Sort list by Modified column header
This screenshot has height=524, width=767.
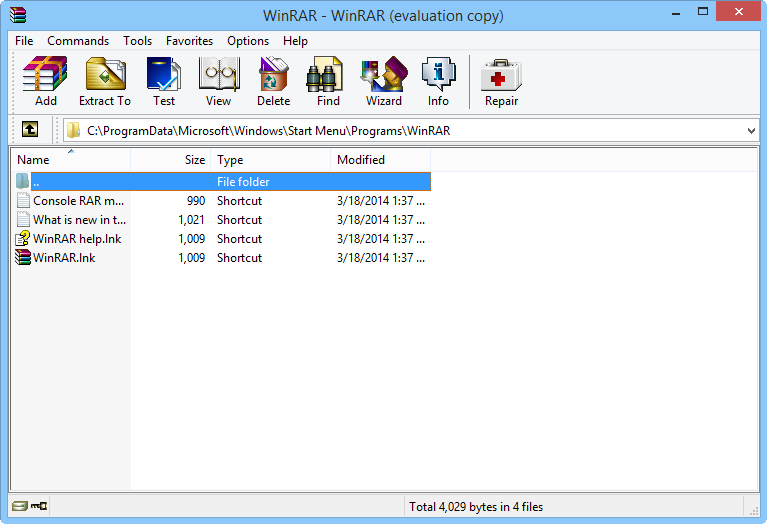(x=379, y=160)
